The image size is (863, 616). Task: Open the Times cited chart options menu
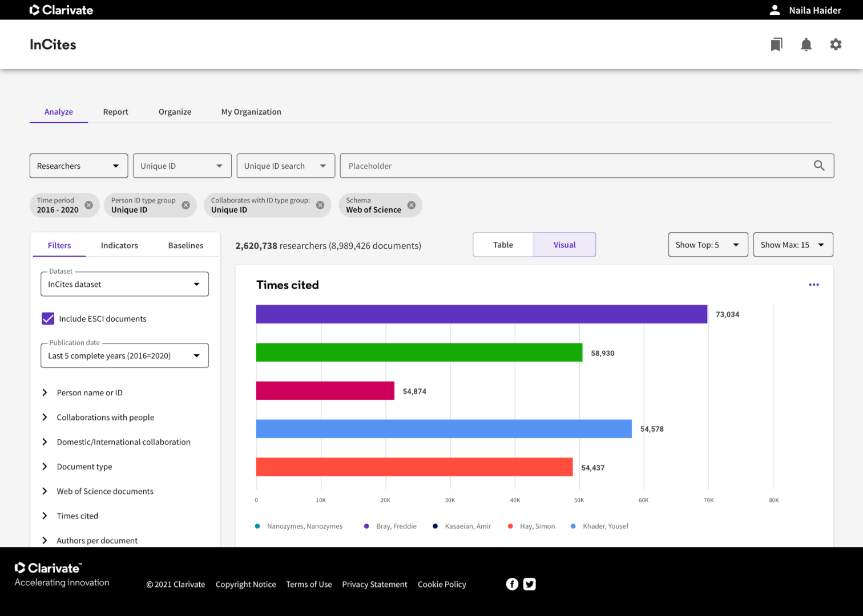click(x=813, y=285)
